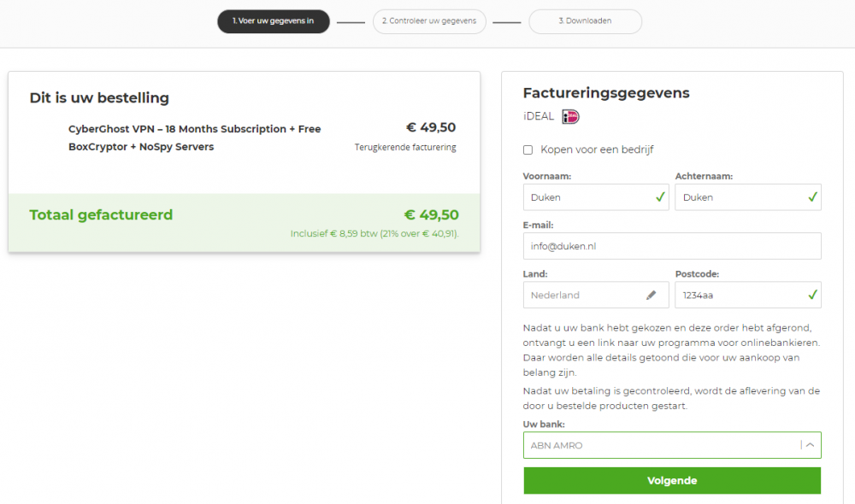The height and width of the screenshot is (504, 855).
Task: Click the iDEAL payment logo icon
Action: coord(570,117)
